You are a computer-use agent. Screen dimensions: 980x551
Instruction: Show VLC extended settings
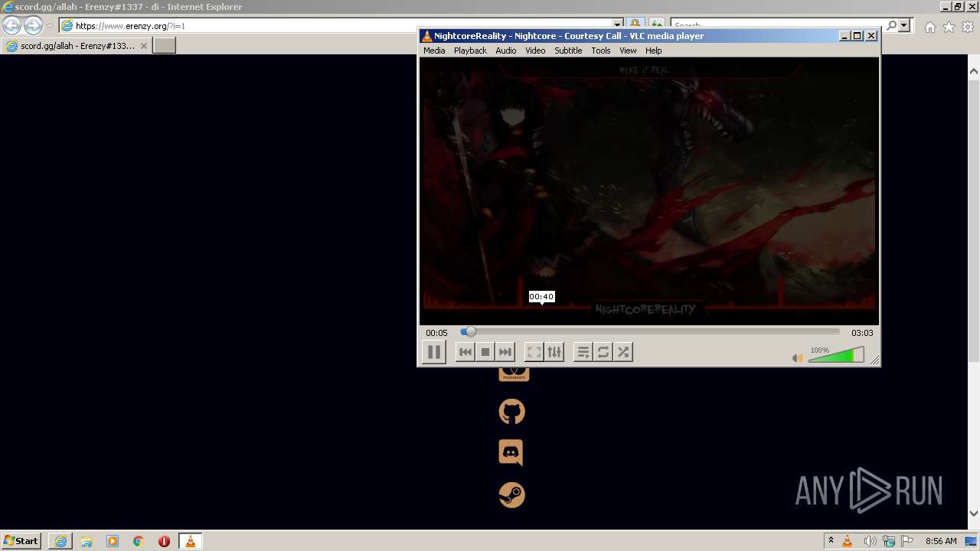coord(554,352)
